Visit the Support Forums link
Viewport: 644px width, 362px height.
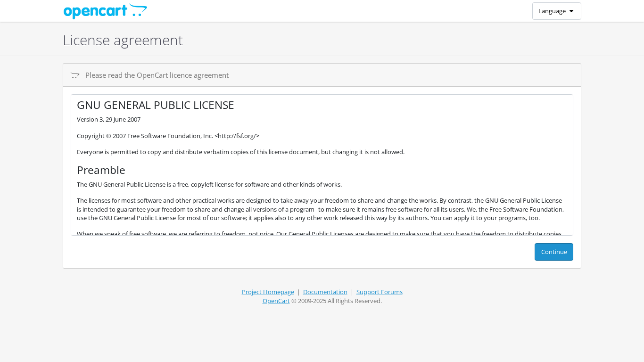click(379, 292)
